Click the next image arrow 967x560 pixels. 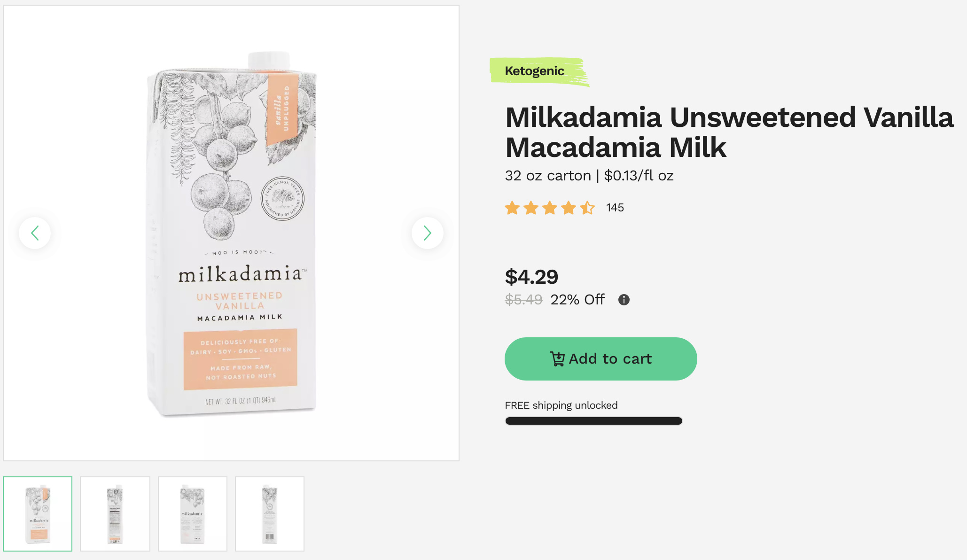click(x=427, y=233)
